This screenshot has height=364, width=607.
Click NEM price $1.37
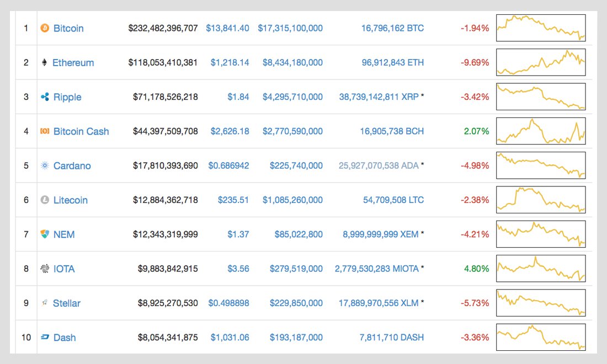[x=238, y=234]
